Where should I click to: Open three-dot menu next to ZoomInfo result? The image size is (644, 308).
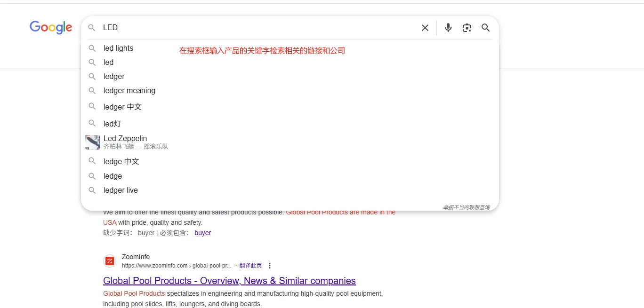pos(270,266)
